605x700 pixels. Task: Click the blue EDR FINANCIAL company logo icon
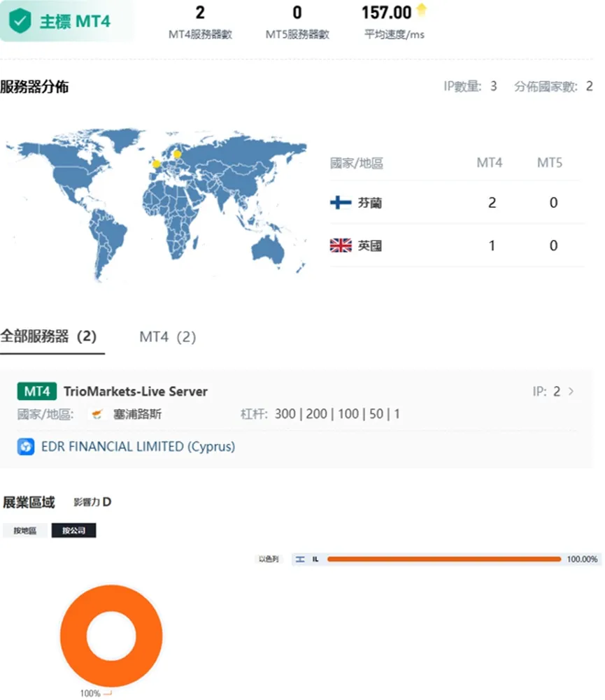[26, 446]
